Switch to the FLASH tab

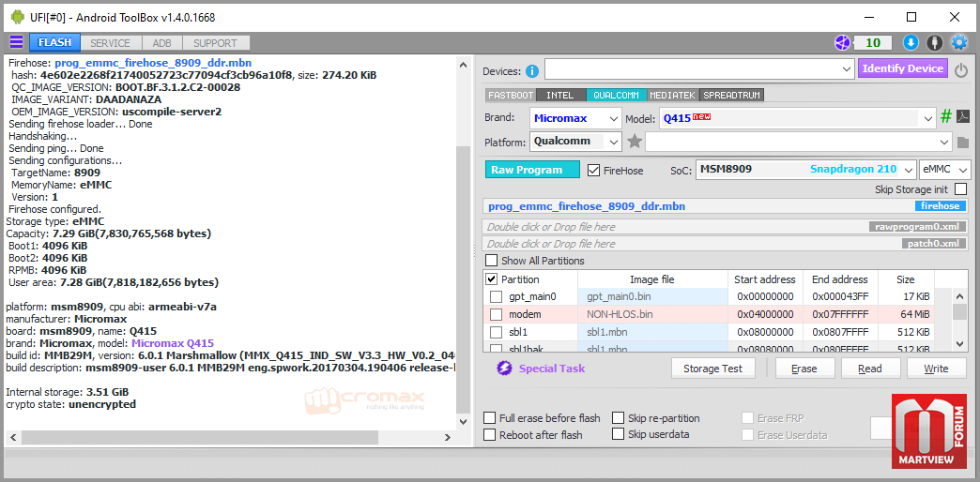pos(55,42)
